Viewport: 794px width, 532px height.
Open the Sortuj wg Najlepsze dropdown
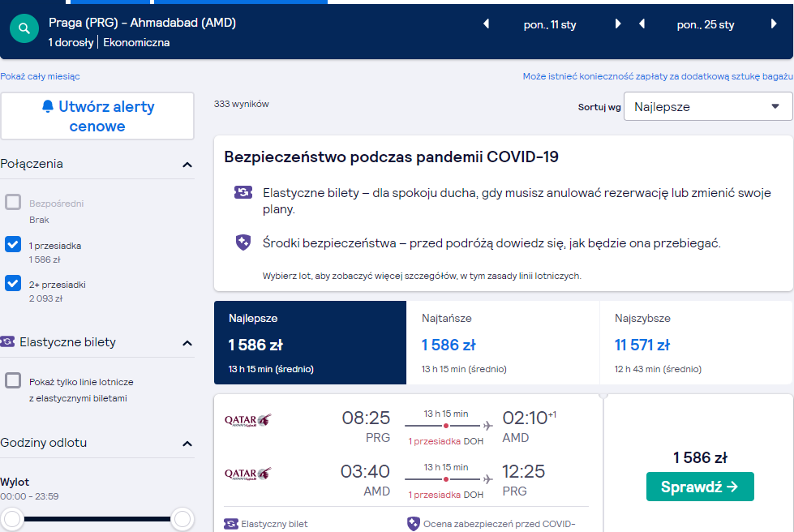708,106
